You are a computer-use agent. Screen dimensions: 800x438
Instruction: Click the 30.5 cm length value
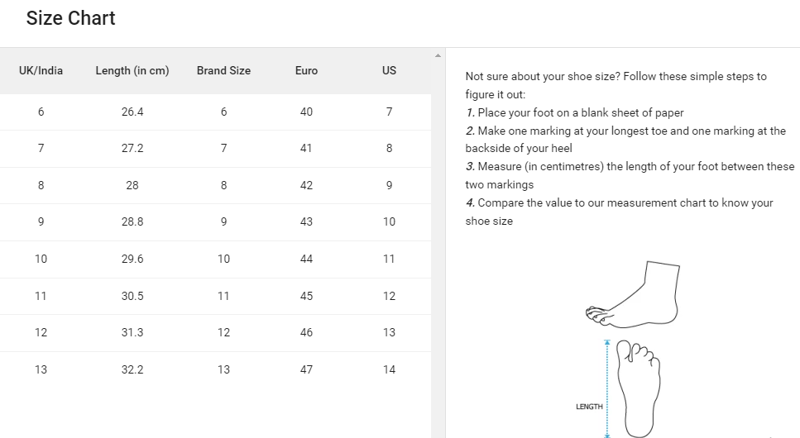[133, 296]
